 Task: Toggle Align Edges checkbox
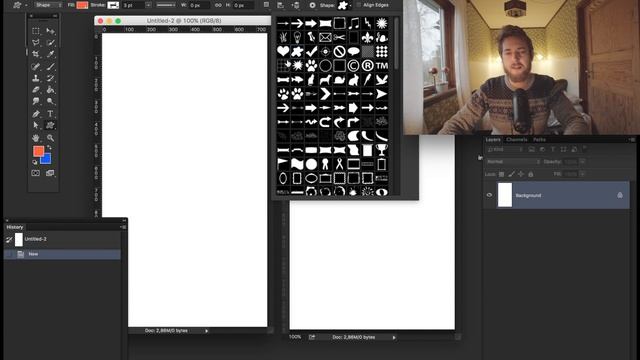(x=358, y=5)
